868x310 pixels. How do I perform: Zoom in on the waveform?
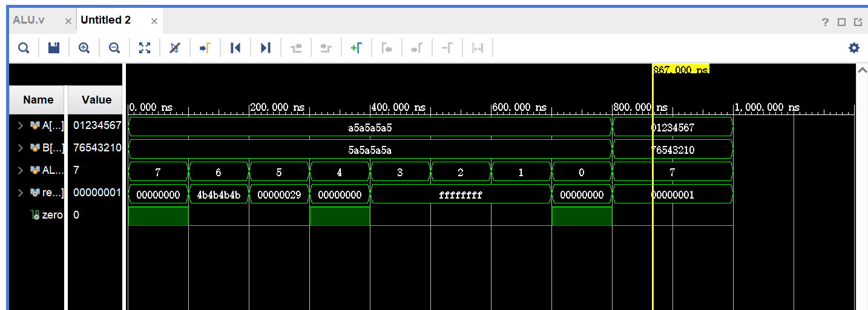[84, 48]
